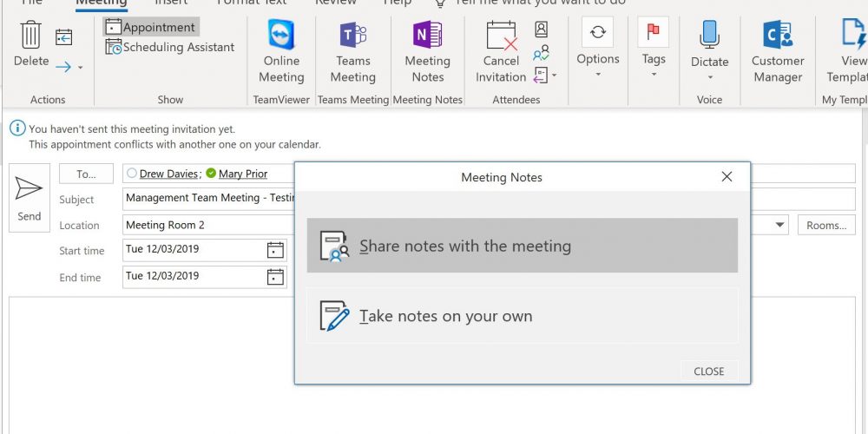Select attendee Mary Prior
The image size is (868, 434).
click(x=242, y=174)
